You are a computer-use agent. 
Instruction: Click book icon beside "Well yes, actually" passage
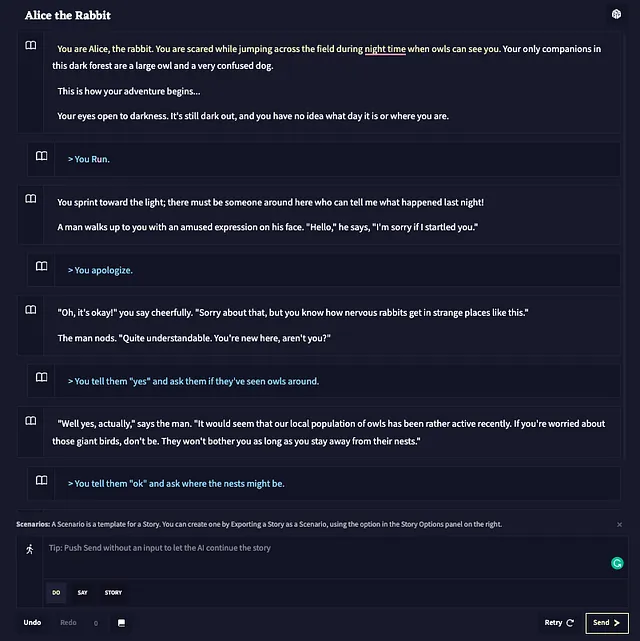point(31,421)
